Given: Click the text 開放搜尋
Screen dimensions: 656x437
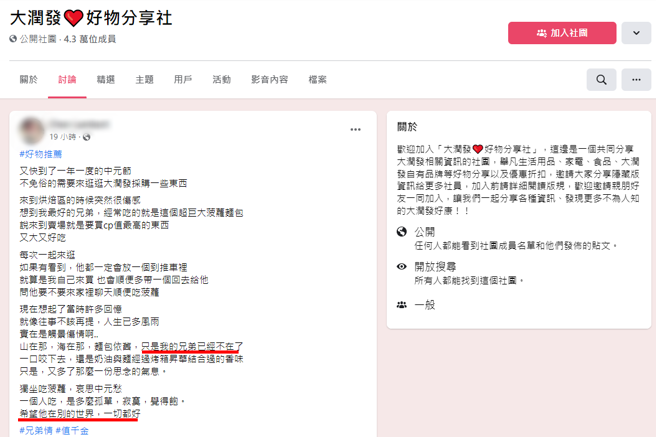Looking at the screenshot, I should point(435,266).
